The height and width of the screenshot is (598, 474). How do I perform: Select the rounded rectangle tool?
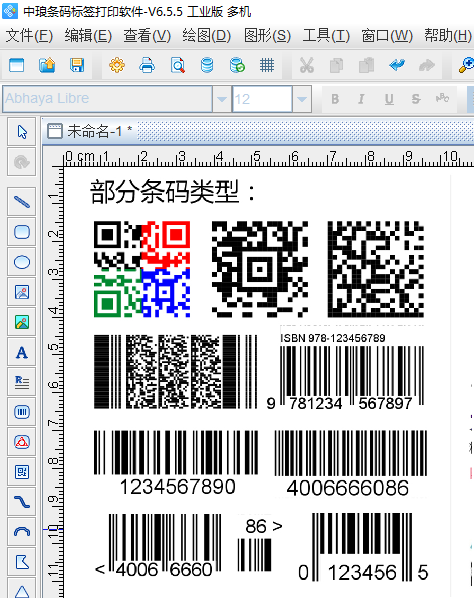(22, 232)
